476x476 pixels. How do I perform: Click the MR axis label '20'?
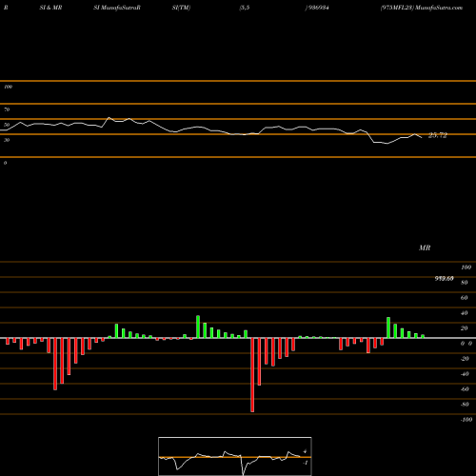pos(465,328)
